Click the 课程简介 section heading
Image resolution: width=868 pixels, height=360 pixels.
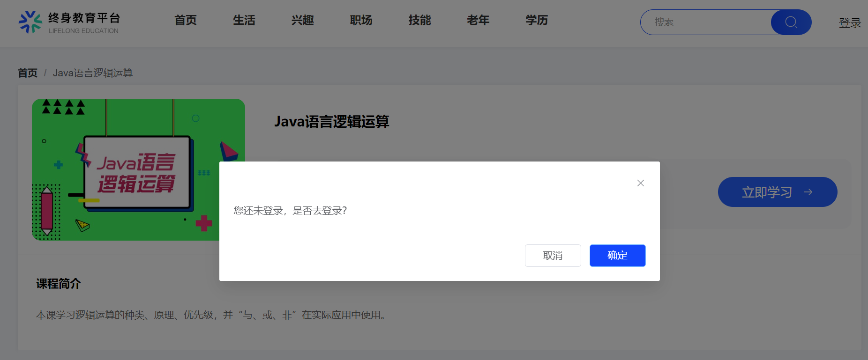click(x=59, y=284)
